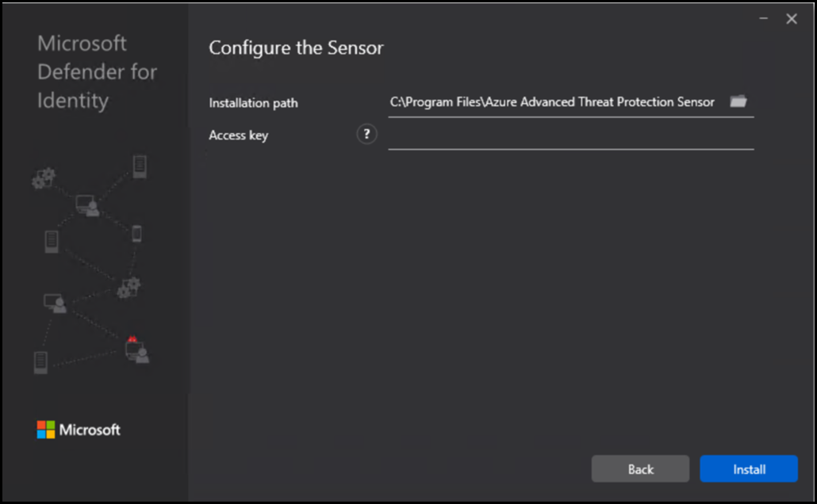Click the lower gears icon in network diagram
The image size is (817, 504).
[128, 287]
